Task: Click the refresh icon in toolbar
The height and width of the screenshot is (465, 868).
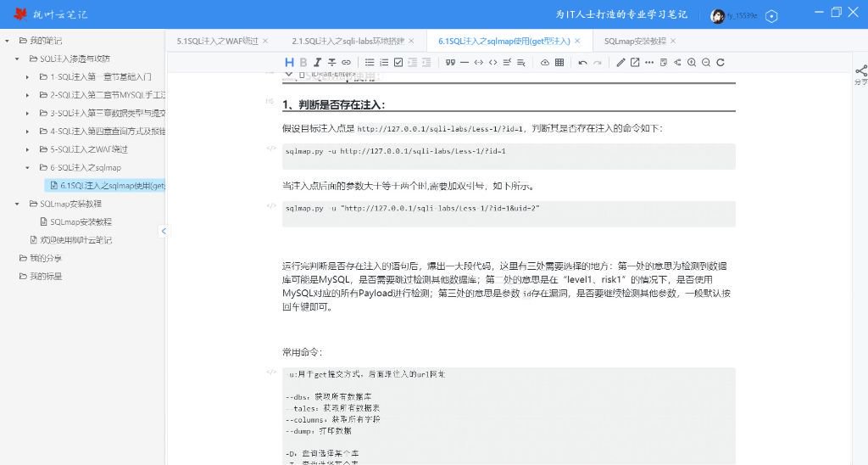Action: click(721, 63)
